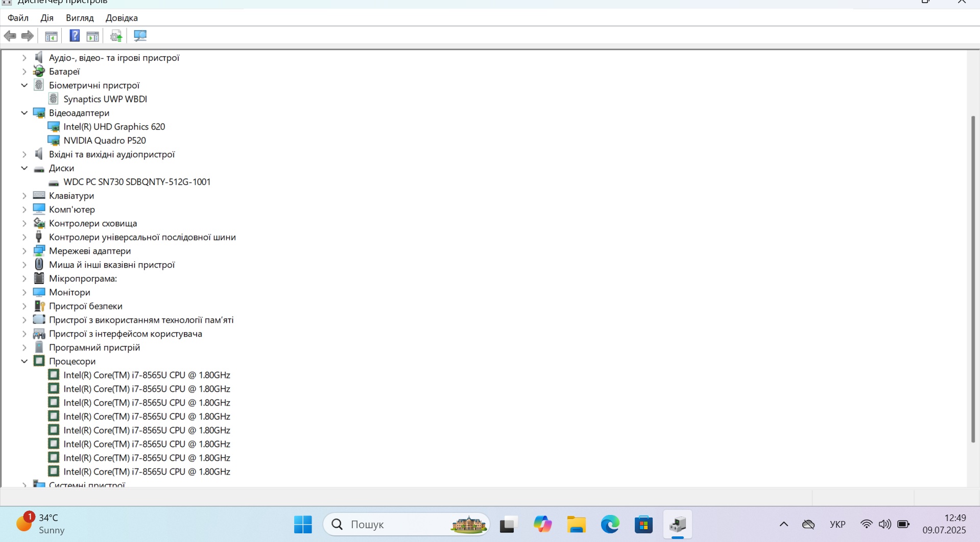Click the Synaptics fingerprint device icon
980x542 pixels.
click(54, 99)
